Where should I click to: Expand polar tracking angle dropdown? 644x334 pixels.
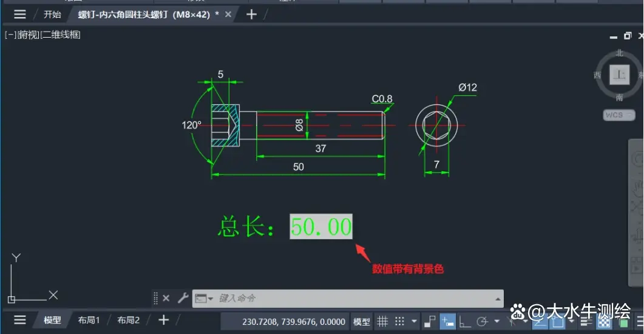pos(497,321)
